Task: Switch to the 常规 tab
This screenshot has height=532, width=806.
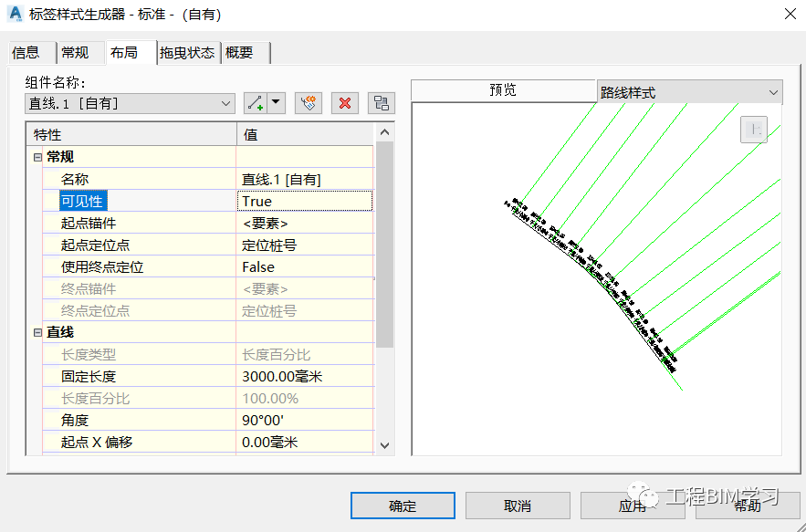Action: 80,53
